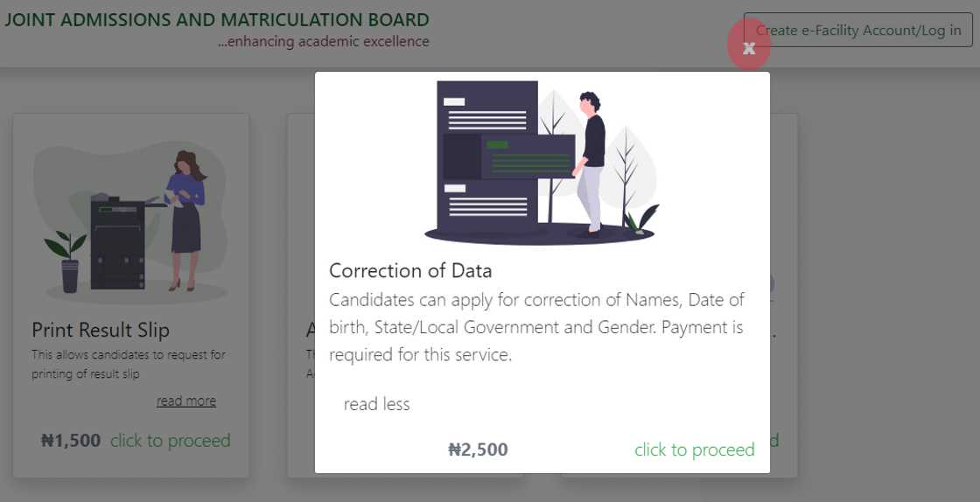Select the Correction of Data heading
The width and height of the screenshot is (980, 502).
click(410, 270)
